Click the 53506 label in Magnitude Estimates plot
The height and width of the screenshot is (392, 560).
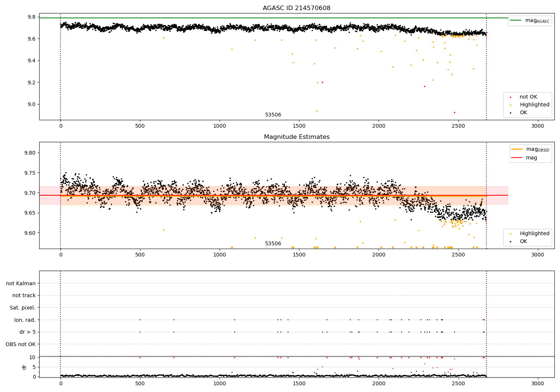273,244
